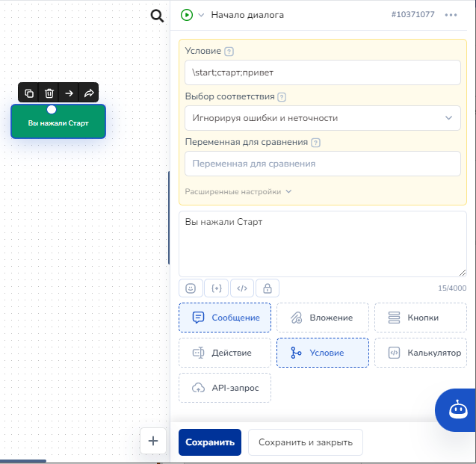
Task: Toggle the Вложение block option
Action: (x=322, y=318)
